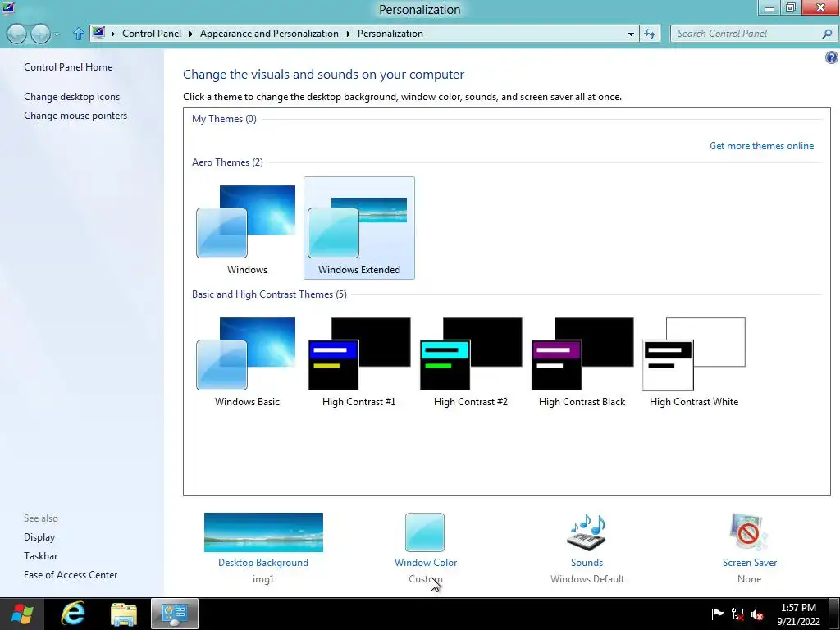Apply the High Contrast Black theme

click(582, 360)
